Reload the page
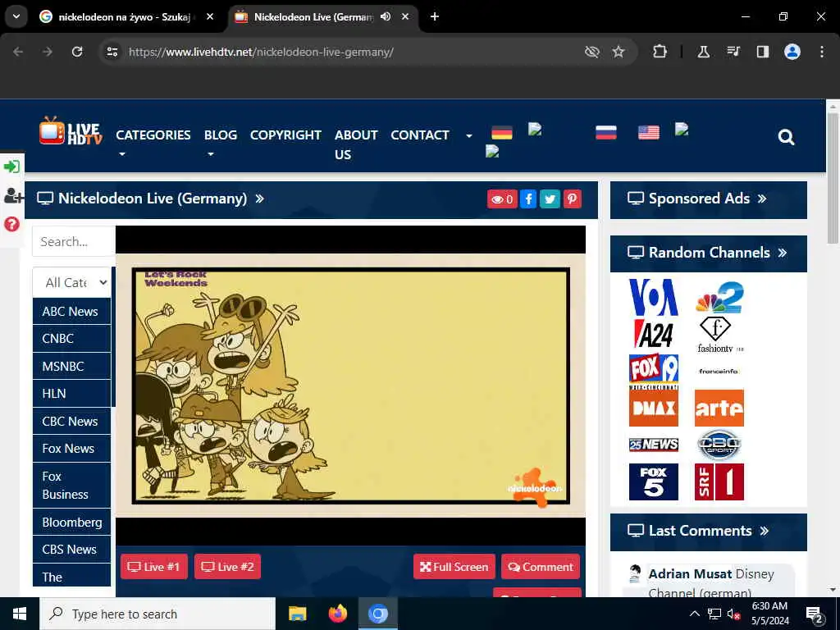 click(x=77, y=52)
